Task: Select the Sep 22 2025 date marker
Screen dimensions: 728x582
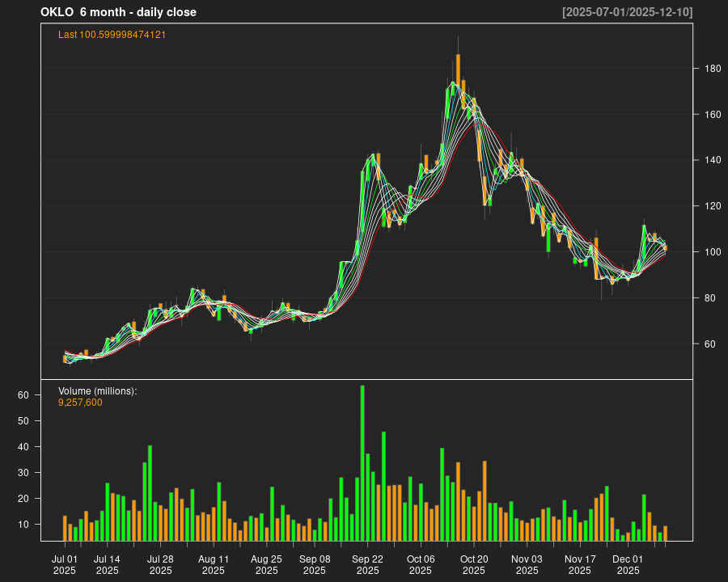Action: click(367, 564)
